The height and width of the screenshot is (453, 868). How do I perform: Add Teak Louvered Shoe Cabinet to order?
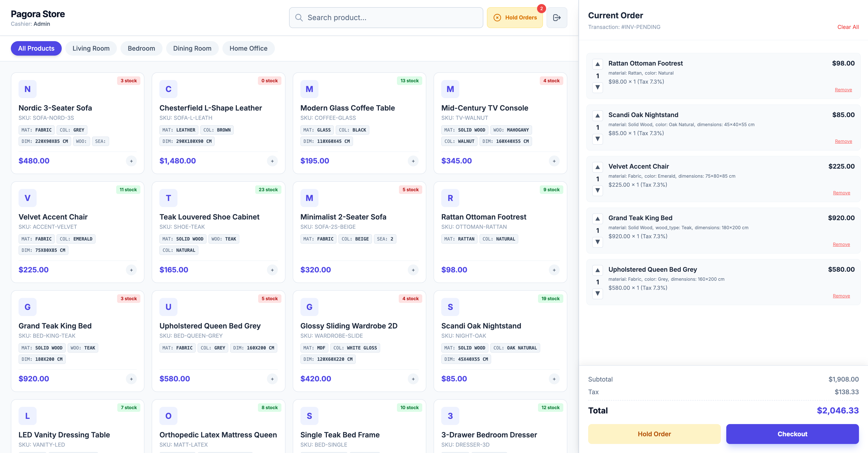[x=272, y=270]
